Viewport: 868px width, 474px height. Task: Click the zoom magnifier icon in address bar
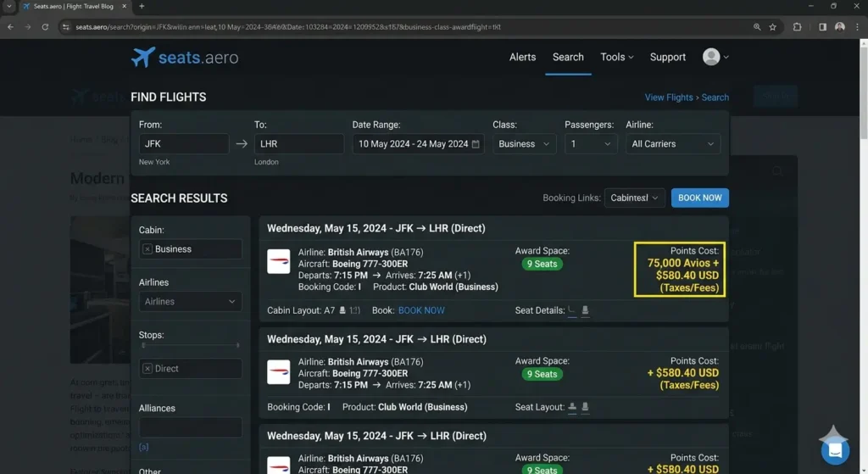coord(757,27)
